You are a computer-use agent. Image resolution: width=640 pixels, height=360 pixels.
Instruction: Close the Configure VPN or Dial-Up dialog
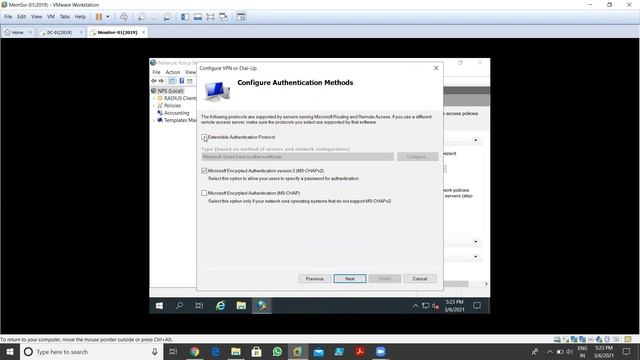(x=436, y=68)
